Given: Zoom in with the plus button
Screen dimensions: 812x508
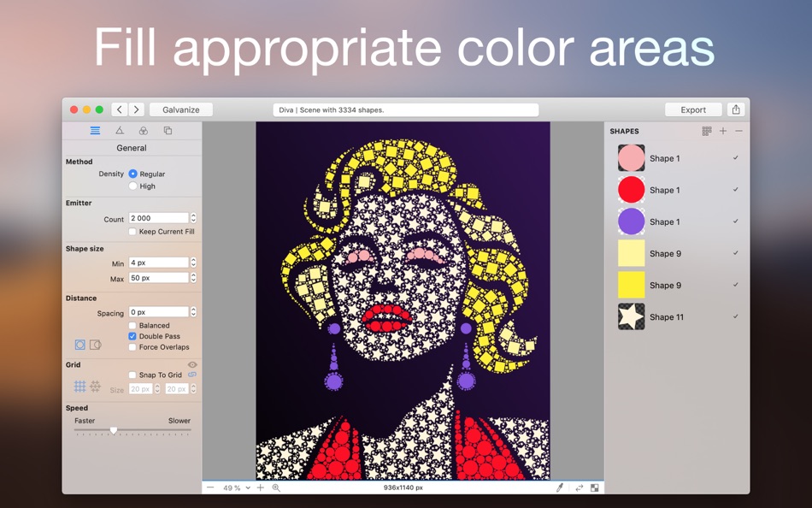Looking at the screenshot, I should (x=261, y=487).
